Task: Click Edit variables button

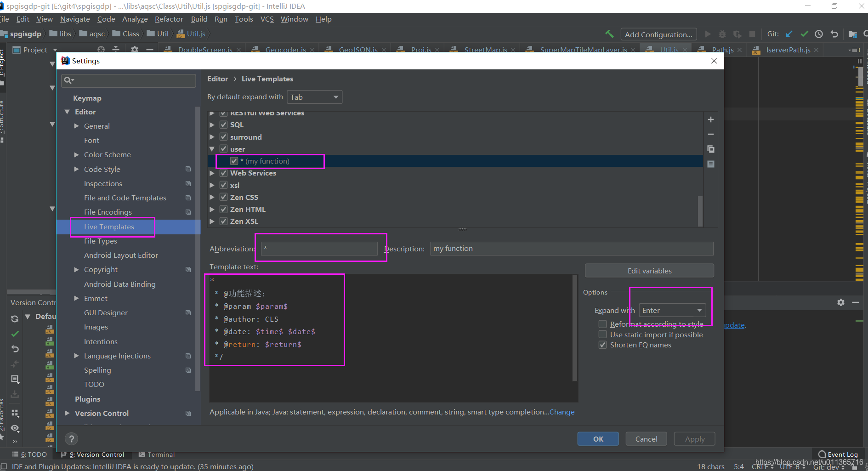Action: pos(649,271)
